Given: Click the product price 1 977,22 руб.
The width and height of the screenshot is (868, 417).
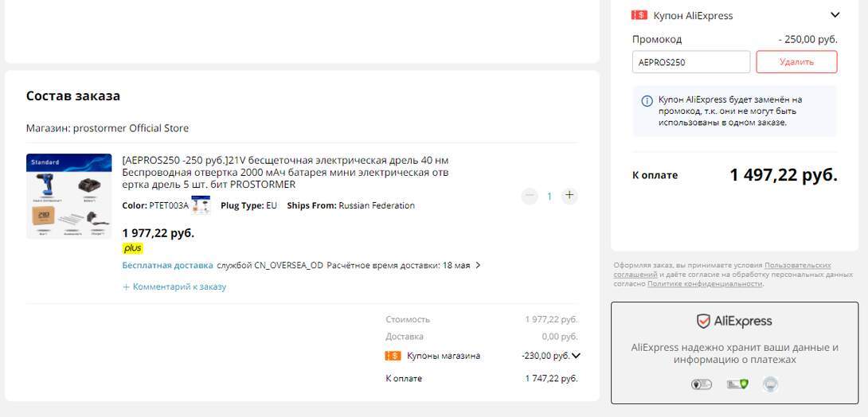Looking at the screenshot, I should (x=158, y=233).
